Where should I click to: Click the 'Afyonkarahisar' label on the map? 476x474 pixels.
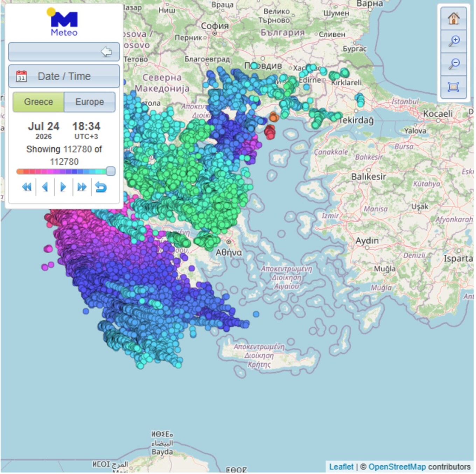[x=454, y=219]
